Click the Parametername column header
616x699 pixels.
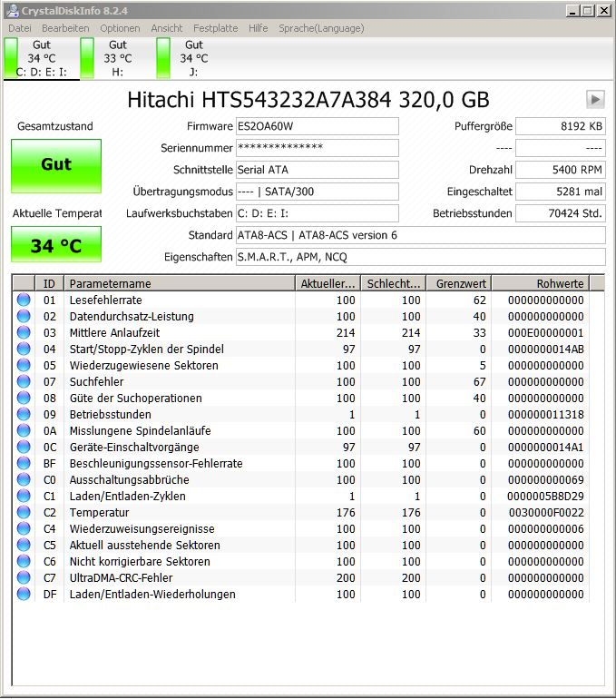pos(180,283)
